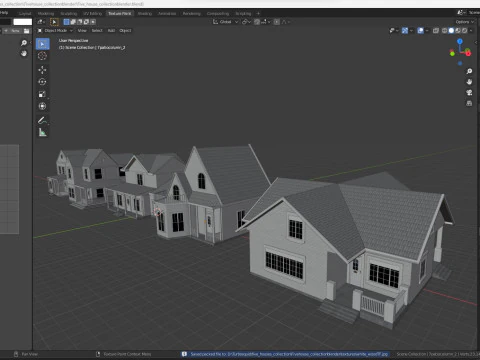Click the pan hand icon in viewport
480x360 pixels.
pos(469,82)
